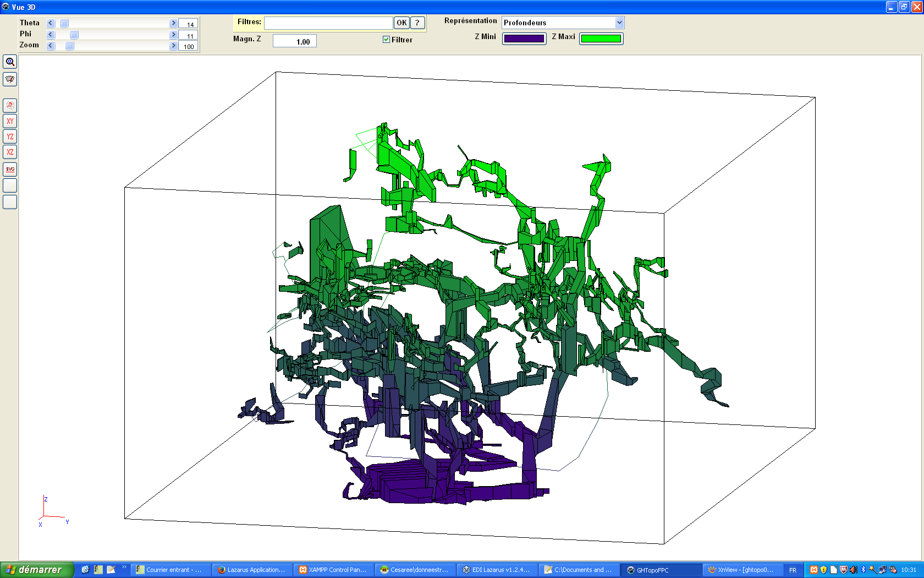Switch to Lazarus Application Firefox window

point(253,570)
